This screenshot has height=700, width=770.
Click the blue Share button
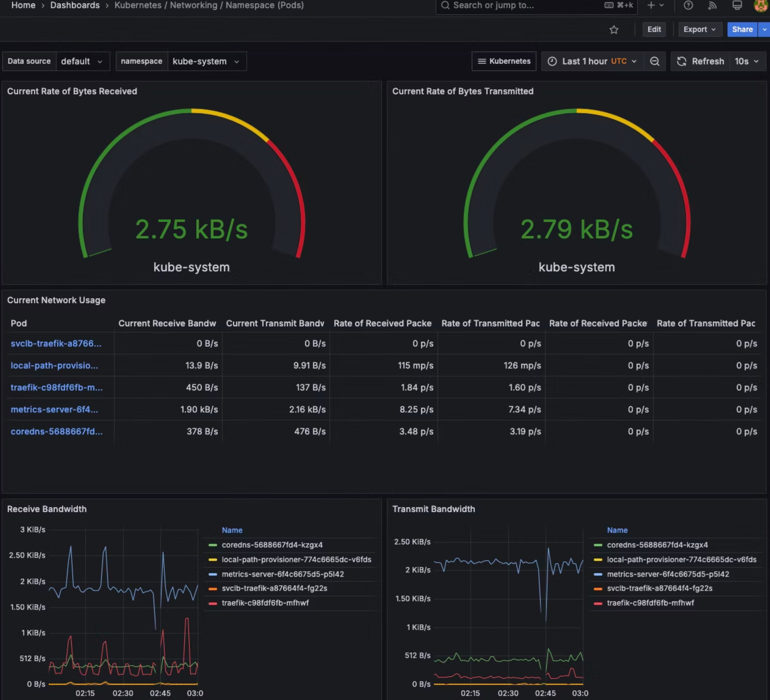pyautogui.click(x=742, y=29)
